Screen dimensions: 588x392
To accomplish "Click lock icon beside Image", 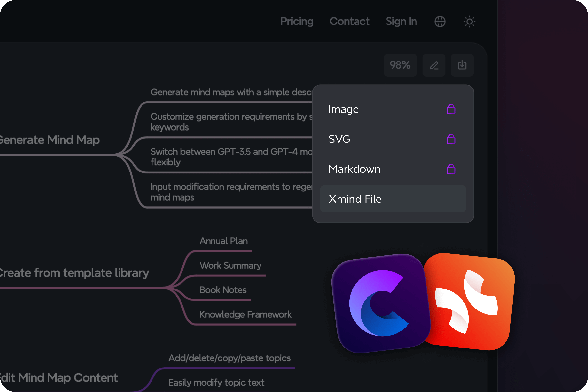I will [x=451, y=109].
